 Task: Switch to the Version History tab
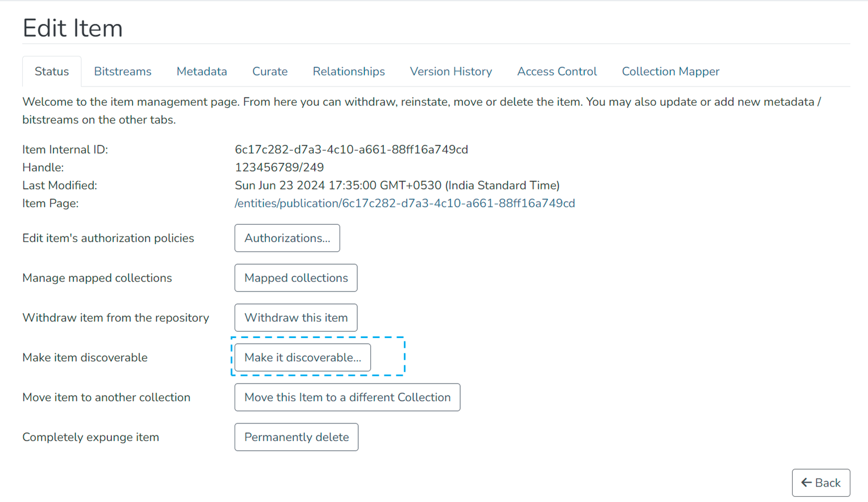(451, 71)
